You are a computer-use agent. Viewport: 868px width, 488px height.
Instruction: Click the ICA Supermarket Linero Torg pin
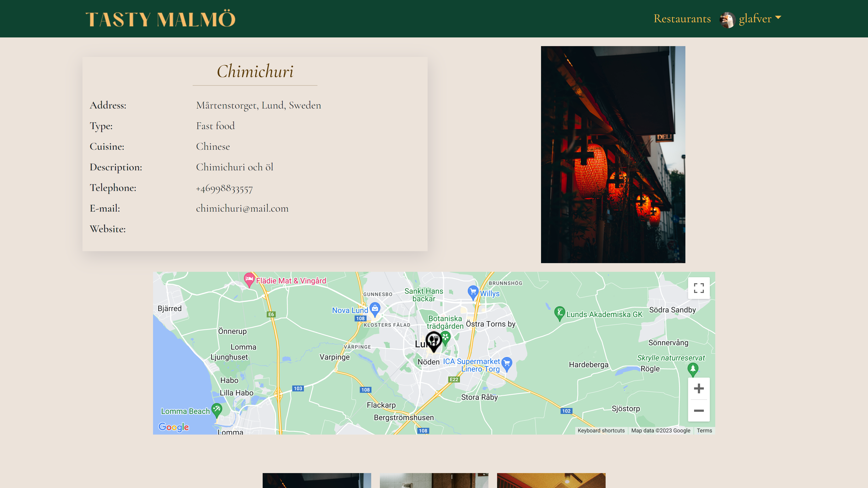point(506,364)
